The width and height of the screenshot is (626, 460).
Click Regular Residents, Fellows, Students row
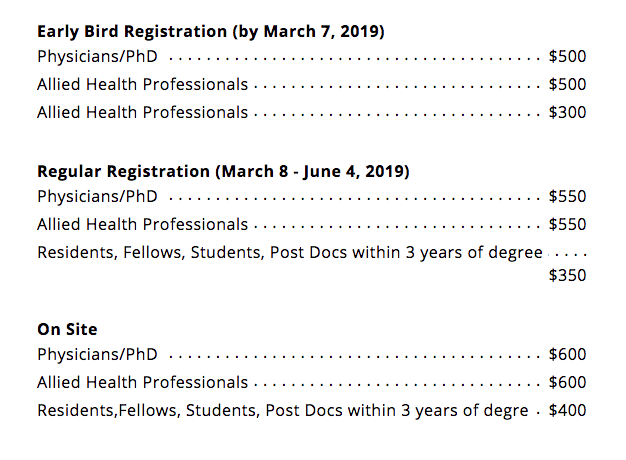pyautogui.click(x=290, y=253)
